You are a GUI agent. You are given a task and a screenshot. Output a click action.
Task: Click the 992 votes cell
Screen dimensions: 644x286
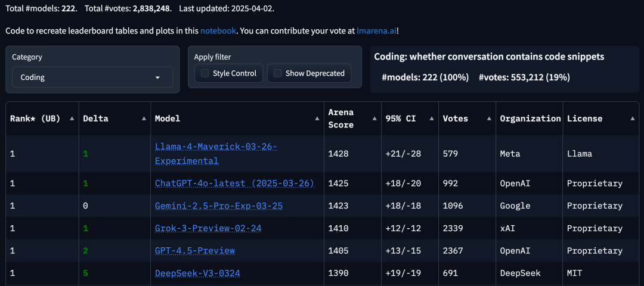point(467,184)
